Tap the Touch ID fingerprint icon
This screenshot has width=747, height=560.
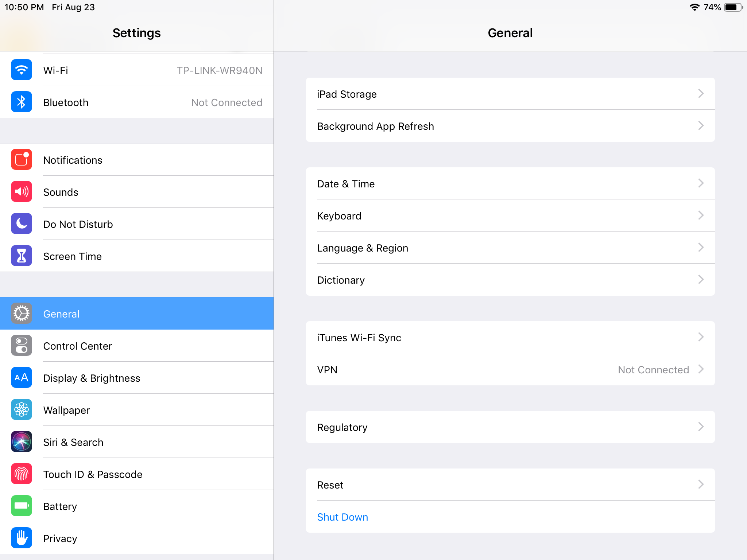(x=22, y=474)
